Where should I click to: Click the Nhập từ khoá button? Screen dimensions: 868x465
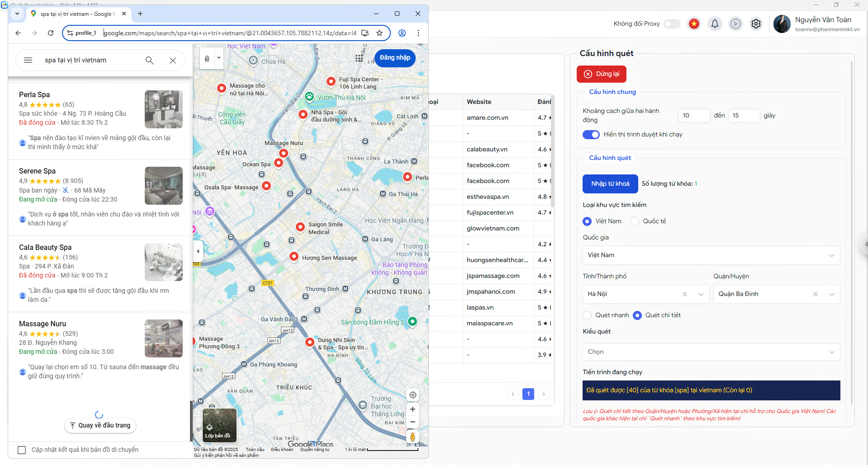610,183
